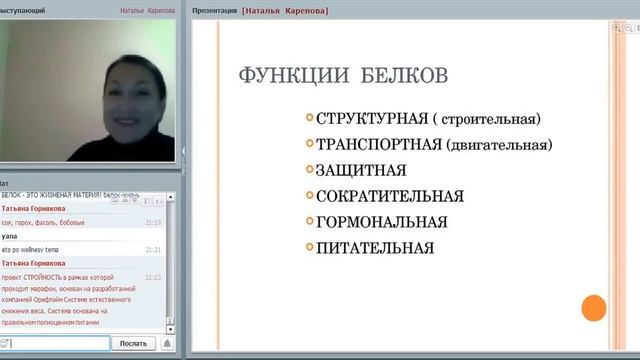The height and width of the screenshot is (360, 640).
Task: Click the chat scrollbar thumb
Action: click(x=171, y=320)
